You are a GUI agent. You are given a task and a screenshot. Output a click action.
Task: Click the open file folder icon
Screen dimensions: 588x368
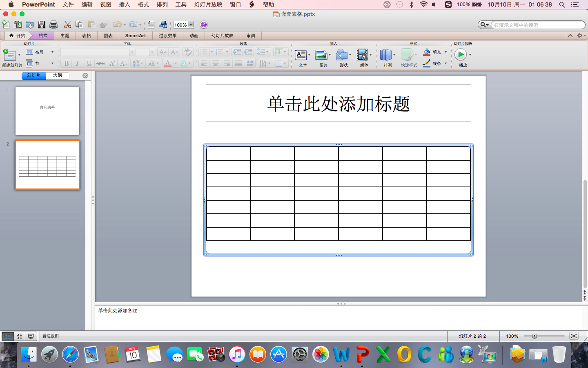click(x=30, y=25)
